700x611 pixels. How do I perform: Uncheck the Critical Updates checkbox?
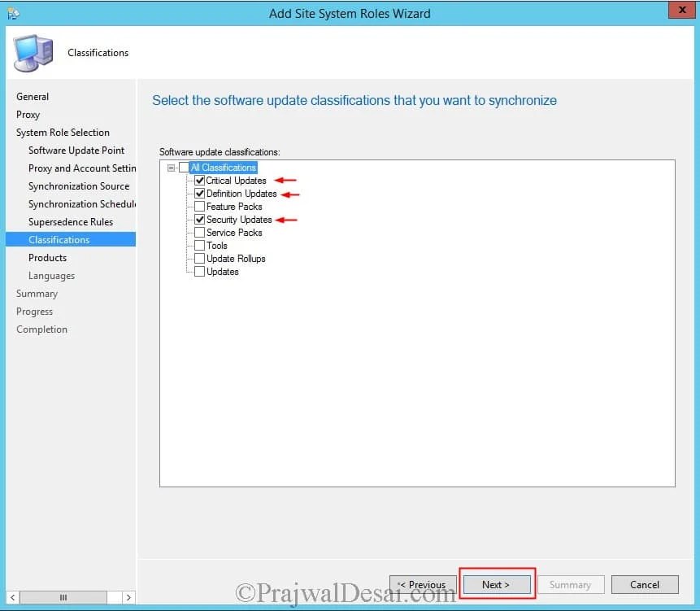coord(199,180)
